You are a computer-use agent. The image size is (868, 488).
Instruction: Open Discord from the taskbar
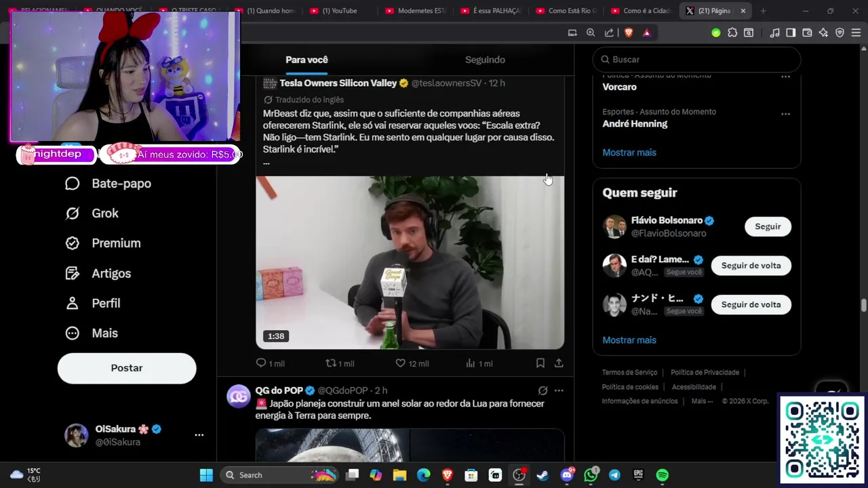(x=567, y=475)
